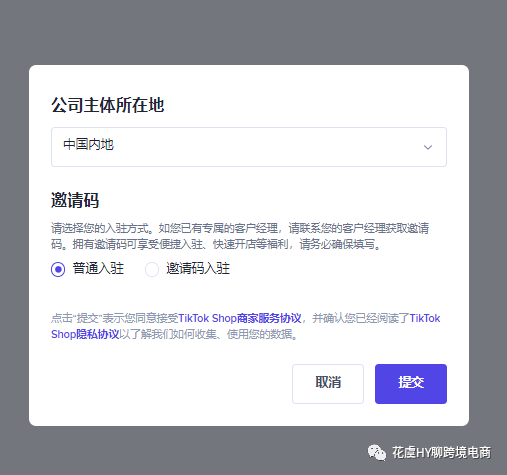Viewport: 507px width, 475px height.
Task: Click the WeChat logo icon in the watermark
Action: point(377,453)
